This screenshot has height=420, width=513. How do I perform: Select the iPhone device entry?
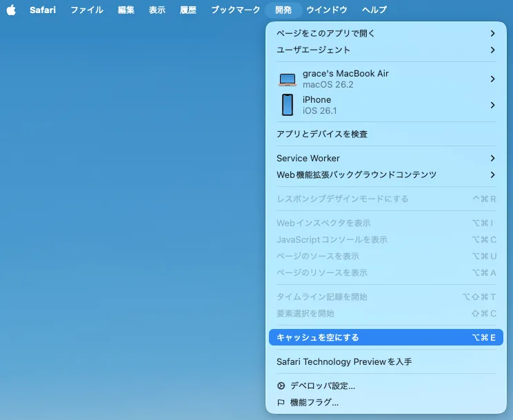point(386,105)
